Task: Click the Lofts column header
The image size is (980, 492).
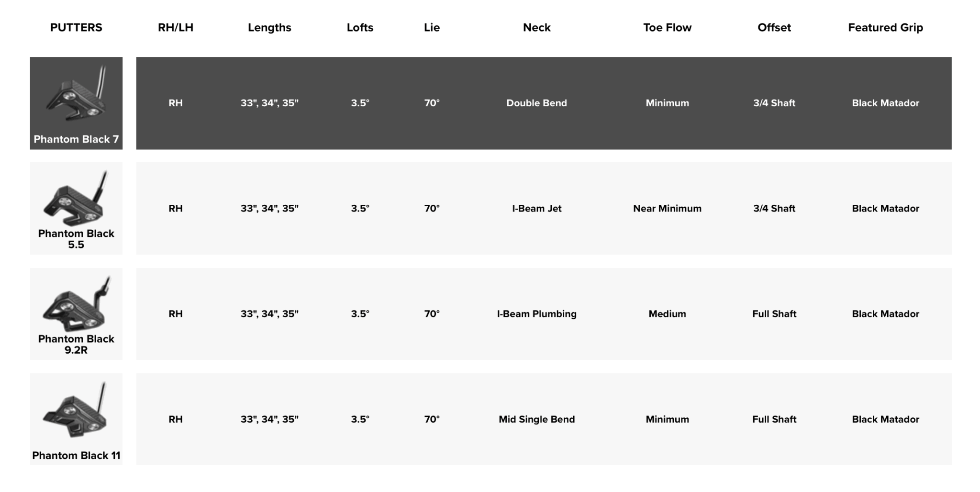Action: (360, 28)
